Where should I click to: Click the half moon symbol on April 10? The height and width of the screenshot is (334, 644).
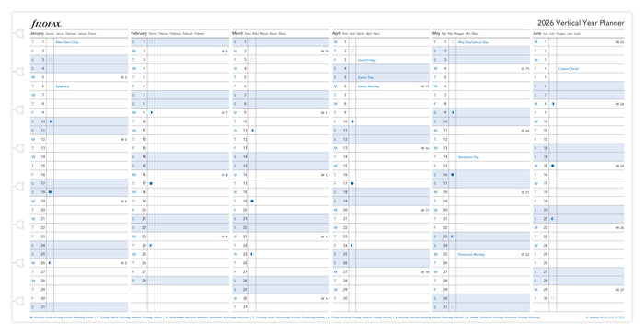[352, 121]
